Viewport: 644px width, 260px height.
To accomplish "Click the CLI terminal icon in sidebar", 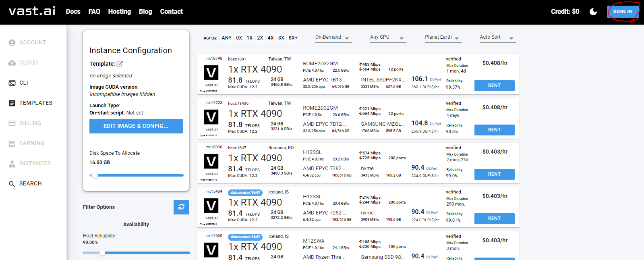I will point(12,83).
